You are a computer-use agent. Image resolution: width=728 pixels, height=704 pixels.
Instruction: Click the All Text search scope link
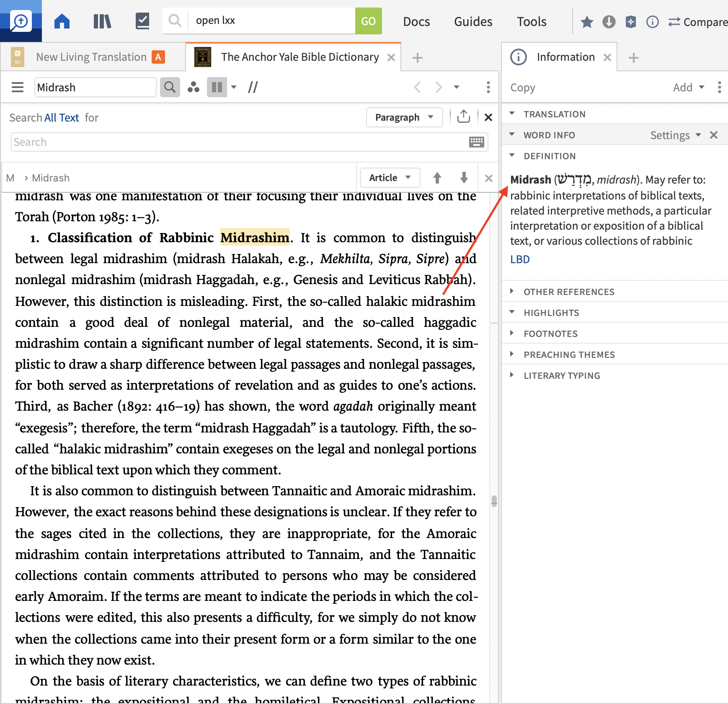click(x=62, y=118)
